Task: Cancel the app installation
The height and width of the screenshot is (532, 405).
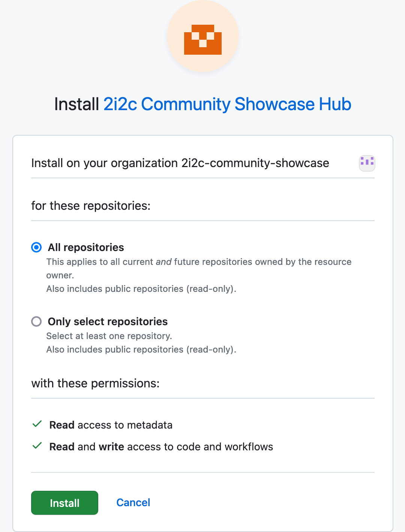Action: pyautogui.click(x=133, y=502)
